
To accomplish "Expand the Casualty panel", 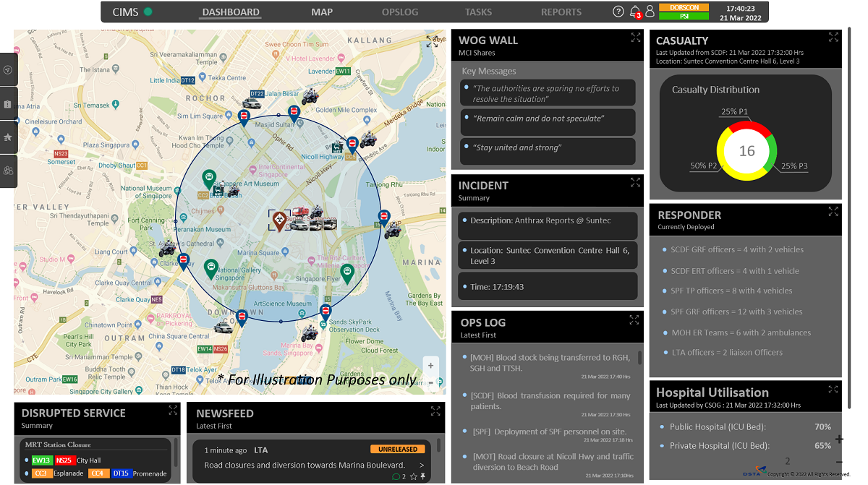I will tap(834, 37).
